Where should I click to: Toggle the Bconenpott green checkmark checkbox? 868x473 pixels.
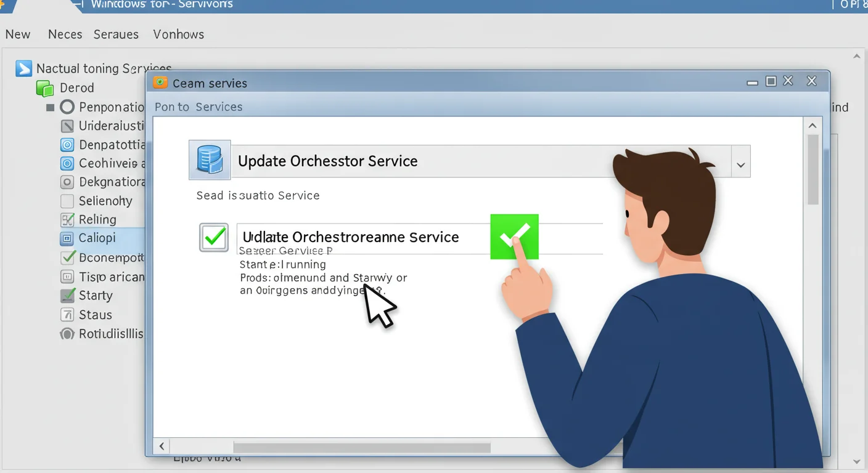click(x=67, y=257)
